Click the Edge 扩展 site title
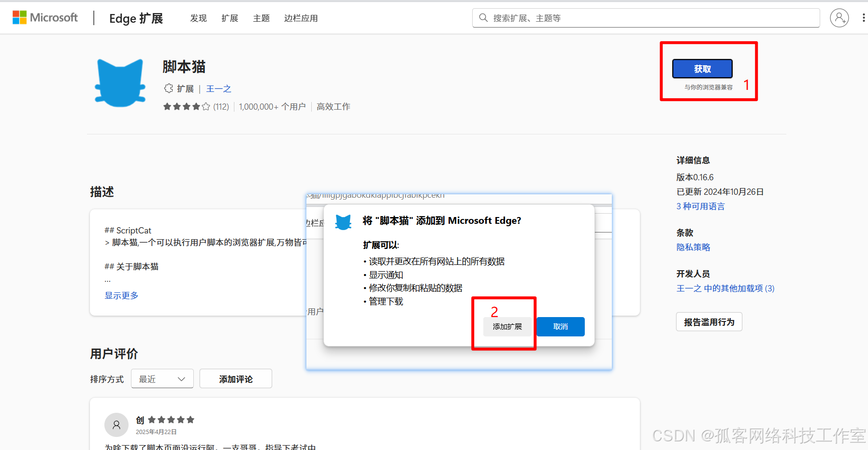 (x=136, y=18)
